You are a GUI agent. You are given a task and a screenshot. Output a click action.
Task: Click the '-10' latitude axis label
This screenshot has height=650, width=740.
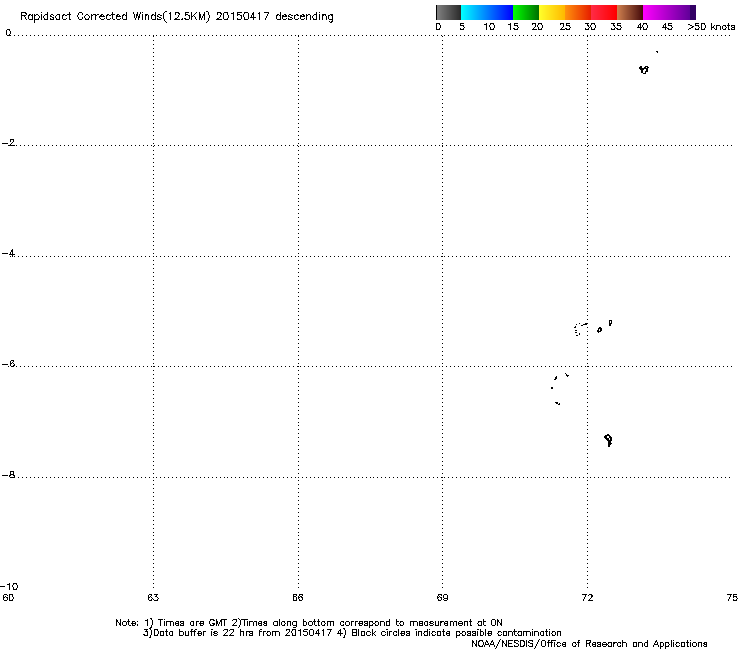click(x=10, y=587)
